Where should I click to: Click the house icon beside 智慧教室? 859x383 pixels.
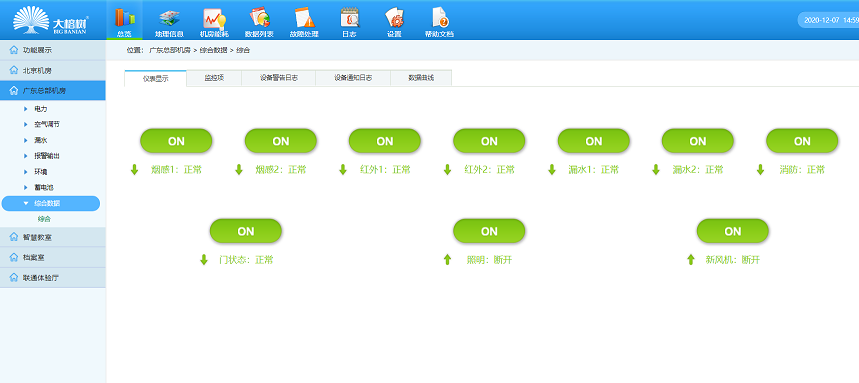(14, 237)
